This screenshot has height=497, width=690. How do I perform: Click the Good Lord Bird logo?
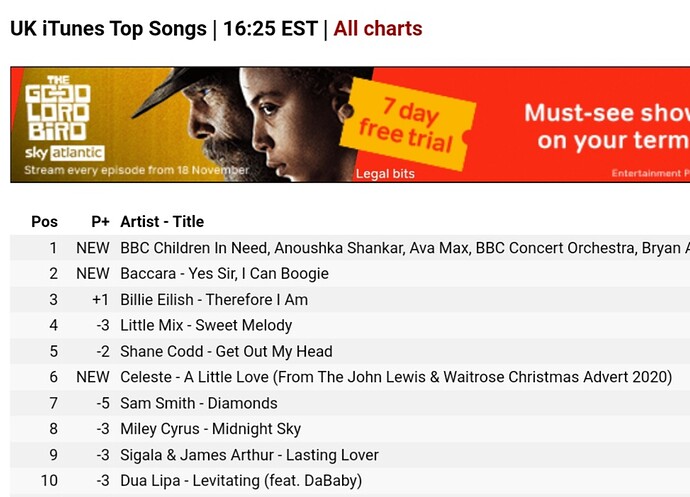(58, 108)
